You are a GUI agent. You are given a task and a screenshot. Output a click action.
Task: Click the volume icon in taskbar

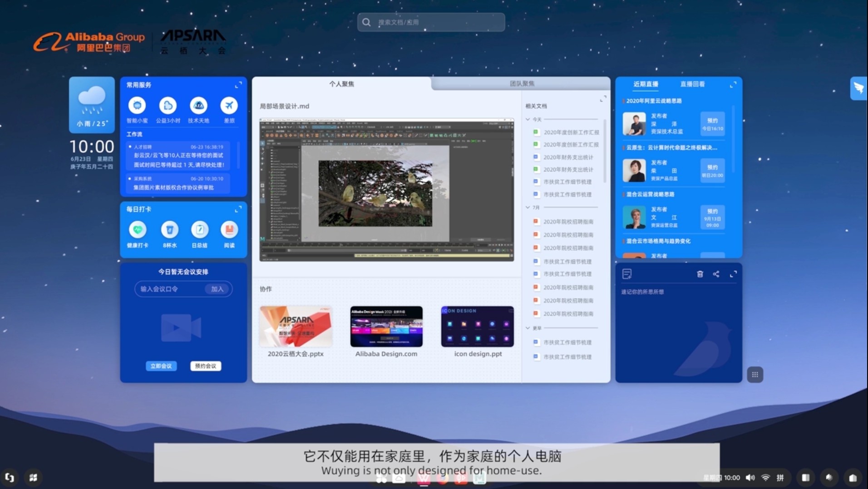tap(750, 478)
